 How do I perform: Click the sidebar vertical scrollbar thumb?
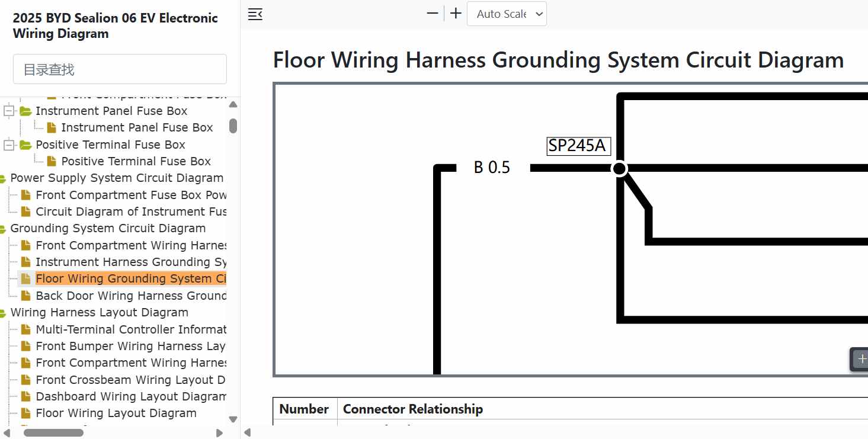click(x=233, y=126)
